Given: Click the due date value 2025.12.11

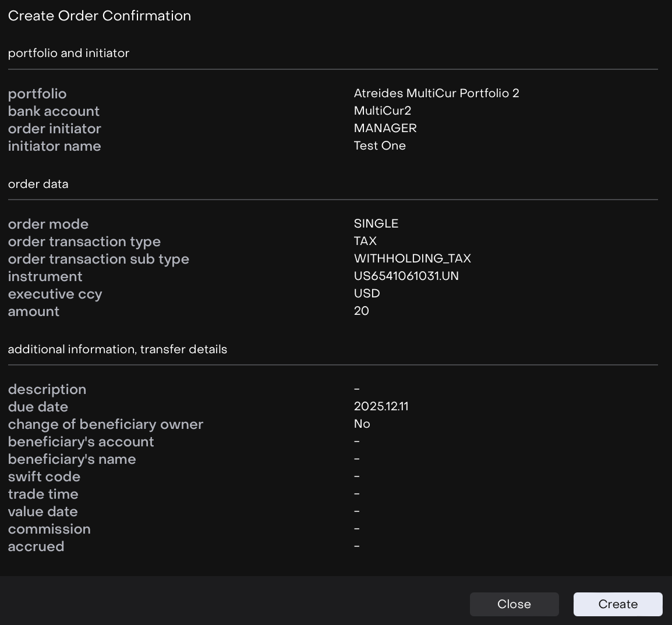Looking at the screenshot, I should point(381,406).
